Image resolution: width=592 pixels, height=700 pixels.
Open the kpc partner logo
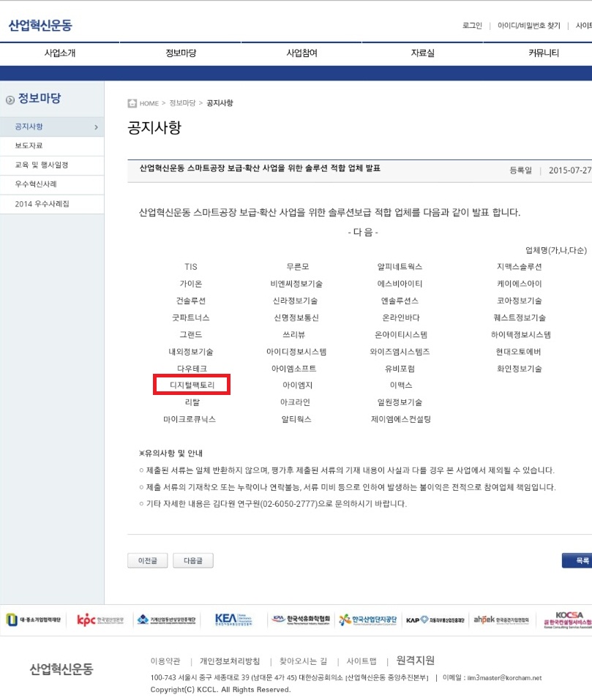[x=100, y=620]
